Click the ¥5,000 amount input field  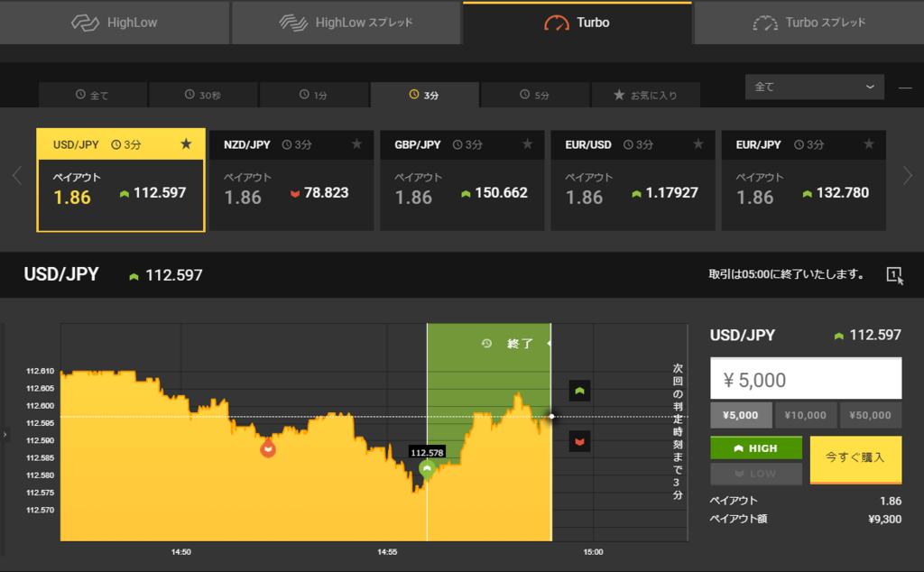point(805,377)
